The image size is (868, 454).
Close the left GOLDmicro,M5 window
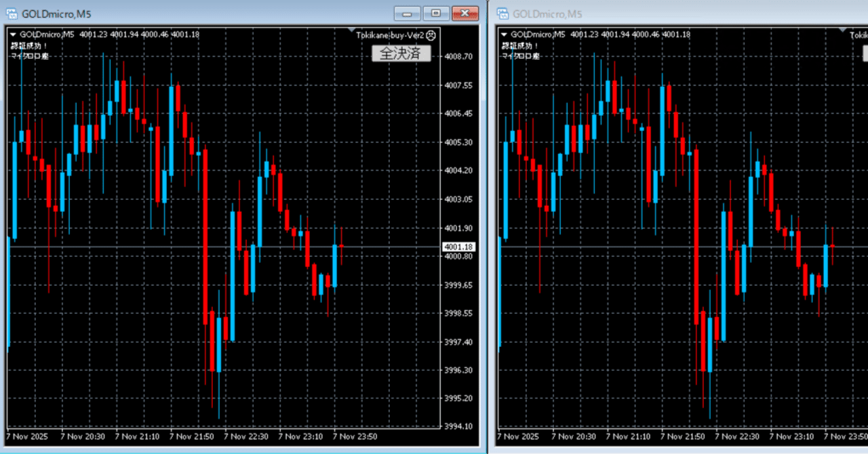pos(465,13)
